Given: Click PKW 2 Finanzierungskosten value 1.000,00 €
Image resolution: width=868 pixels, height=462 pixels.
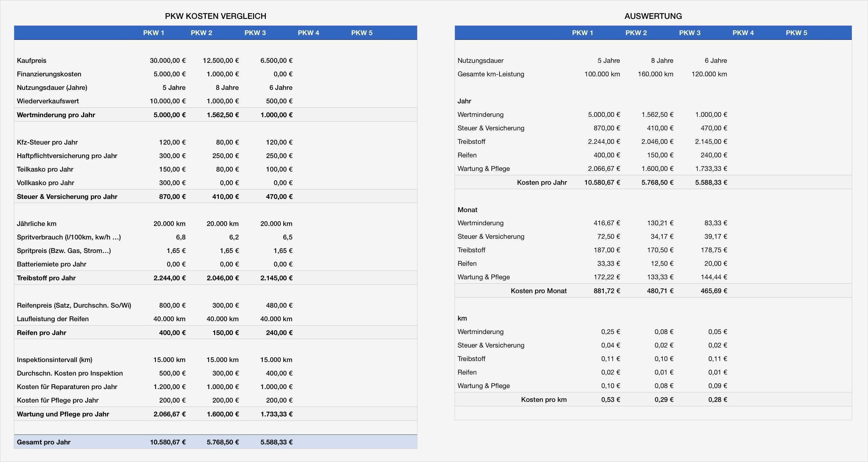Looking at the screenshot, I should point(223,74).
